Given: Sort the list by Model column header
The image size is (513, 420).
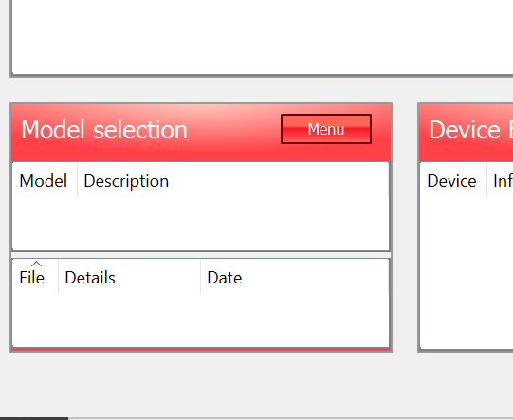Looking at the screenshot, I should 45,180.
